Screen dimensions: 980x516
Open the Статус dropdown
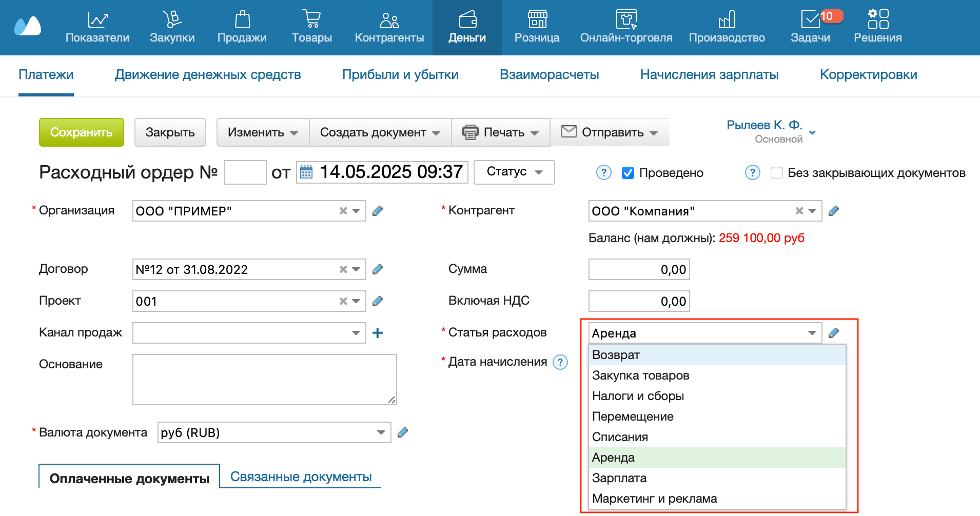pos(514,172)
